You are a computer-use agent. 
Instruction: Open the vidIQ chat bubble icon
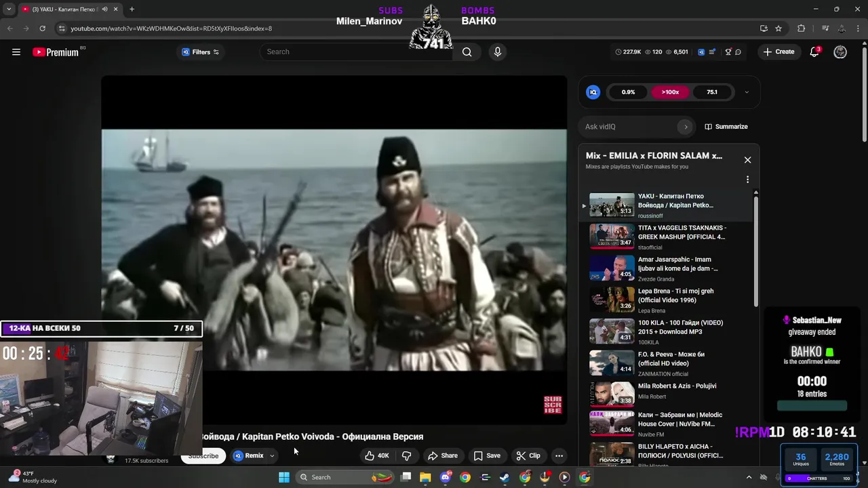(x=738, y=52)
